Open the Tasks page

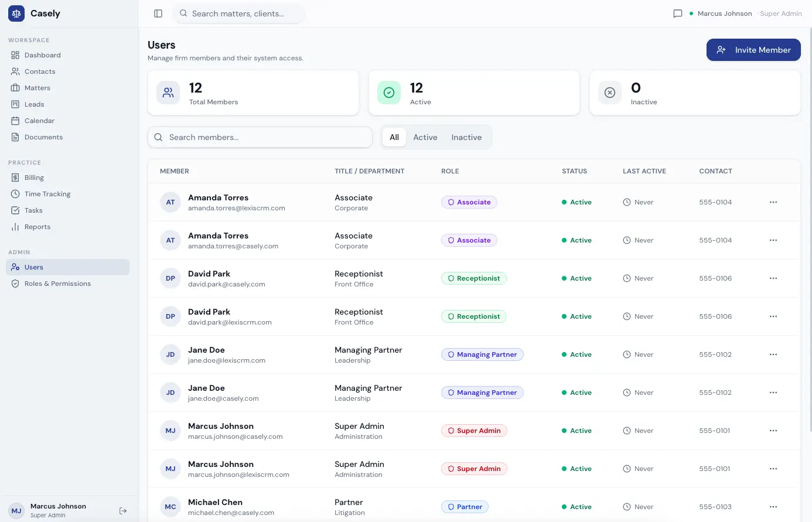tap(67, 210)
